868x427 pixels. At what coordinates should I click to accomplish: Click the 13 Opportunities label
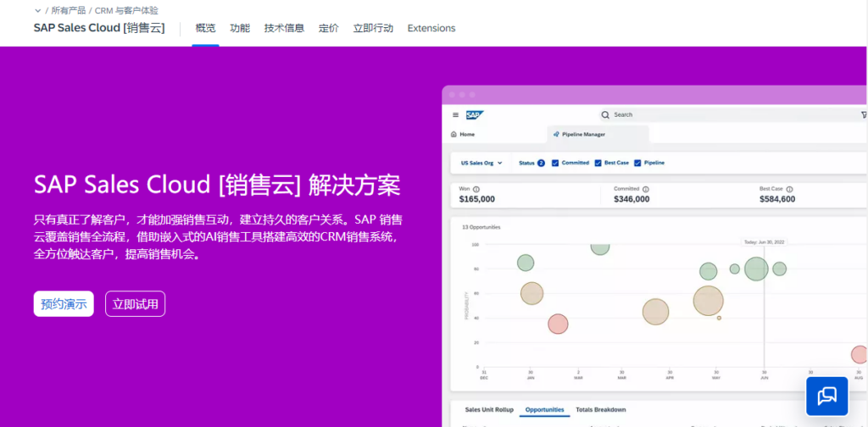coord(481,227)
